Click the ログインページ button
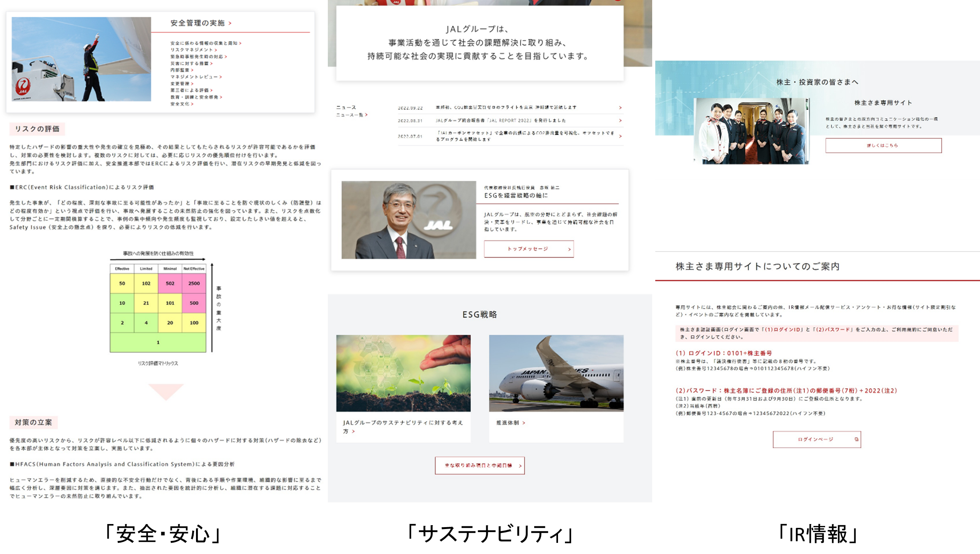 pos(816,439)
